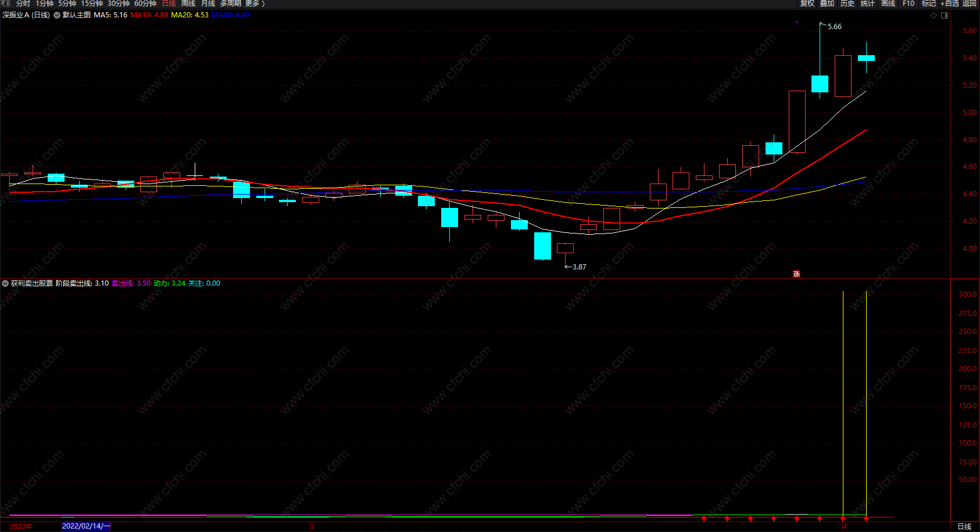Select the 60分钟 period tab
Viewport: 980px width, 532px height.
pyautogui.click(x=145, y=3)
